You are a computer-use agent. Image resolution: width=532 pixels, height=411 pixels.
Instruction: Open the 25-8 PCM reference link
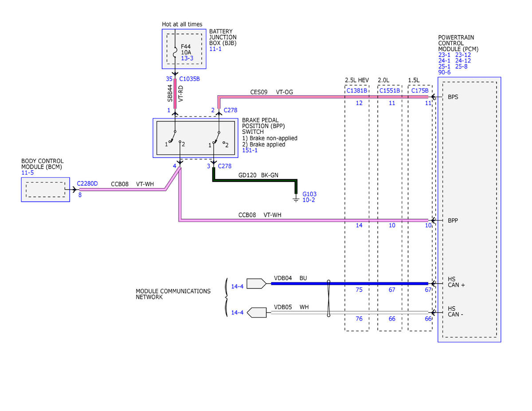462,67
